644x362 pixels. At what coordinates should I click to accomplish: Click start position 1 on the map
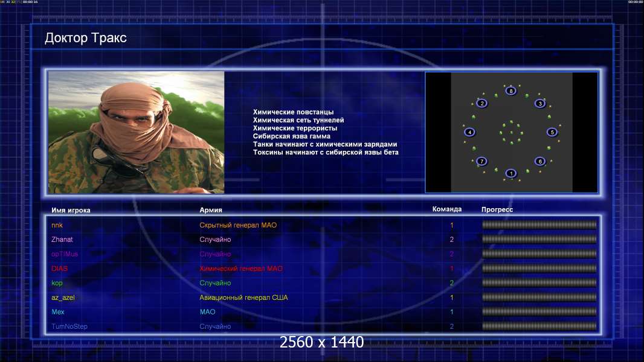511,173
